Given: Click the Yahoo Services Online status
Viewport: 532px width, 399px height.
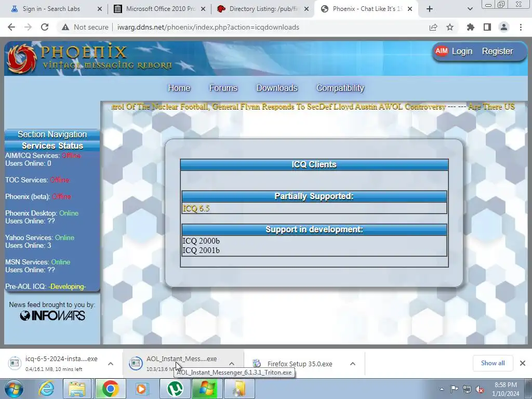Looking at the screenshot, I should pyautogui.click(x=64, y=237).
